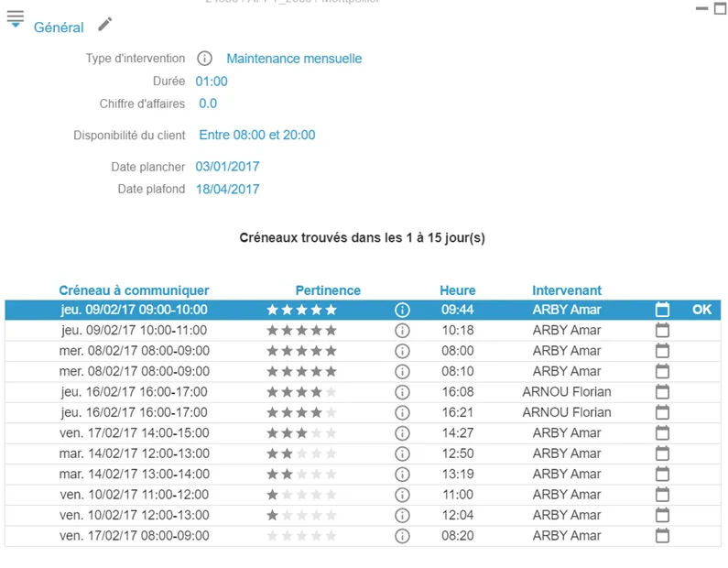
Task: Open calendar icon for the 11:00 slot row
Action: pos(662,495)
